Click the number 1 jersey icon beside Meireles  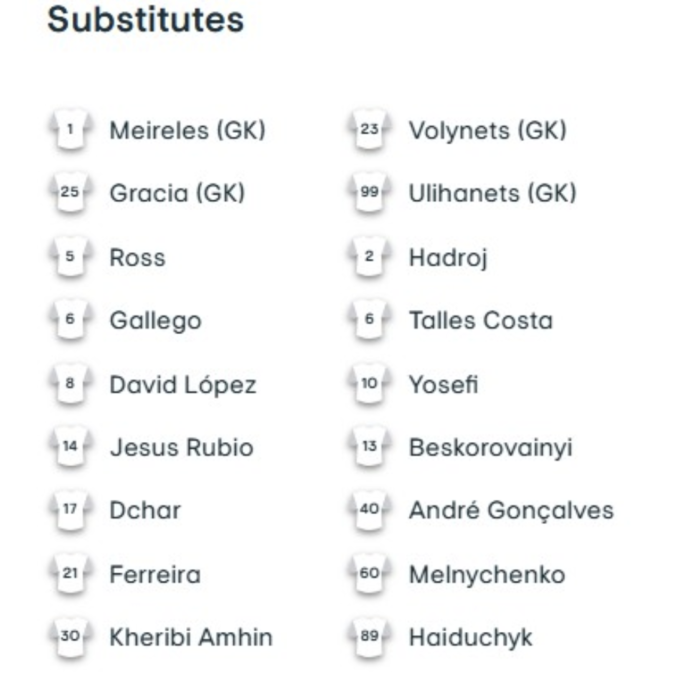[70, 131]
